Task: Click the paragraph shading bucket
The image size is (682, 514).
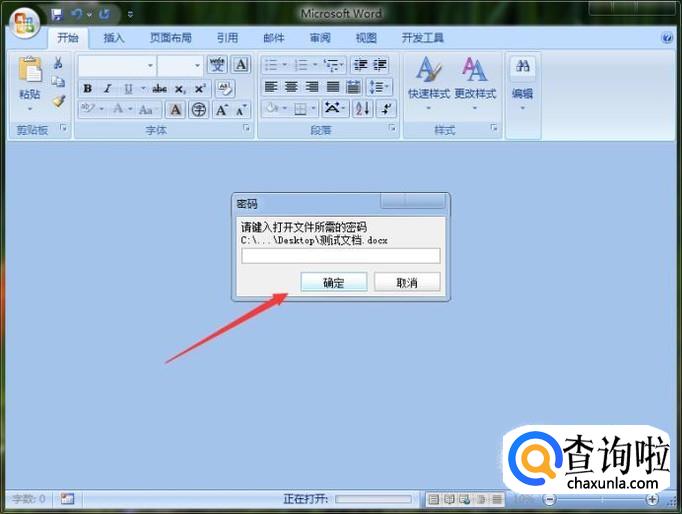Action: click(271, 108)
